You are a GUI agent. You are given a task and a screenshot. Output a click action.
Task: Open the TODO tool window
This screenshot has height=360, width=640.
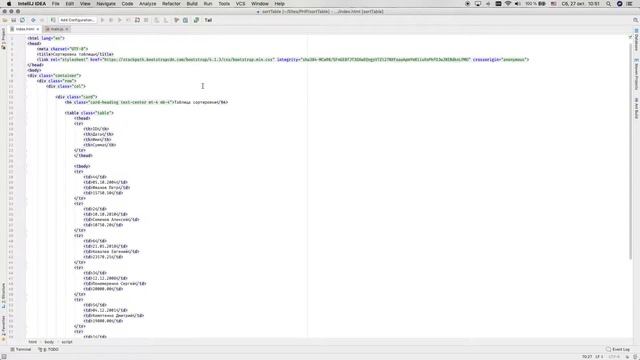point(49,349)
